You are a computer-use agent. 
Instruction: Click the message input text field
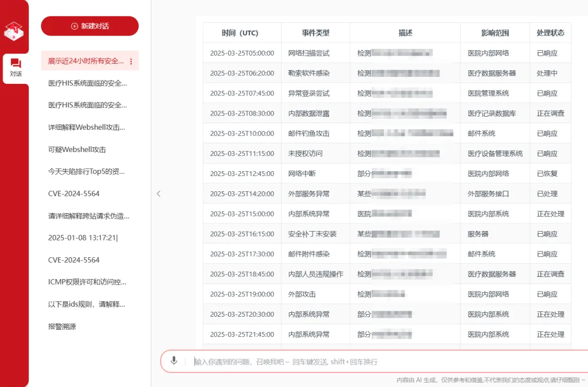(381, 361)
